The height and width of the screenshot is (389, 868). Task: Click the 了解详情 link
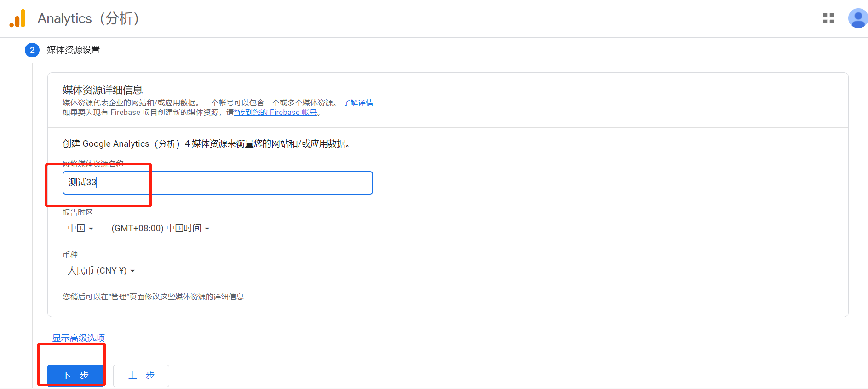coord(358,103)
